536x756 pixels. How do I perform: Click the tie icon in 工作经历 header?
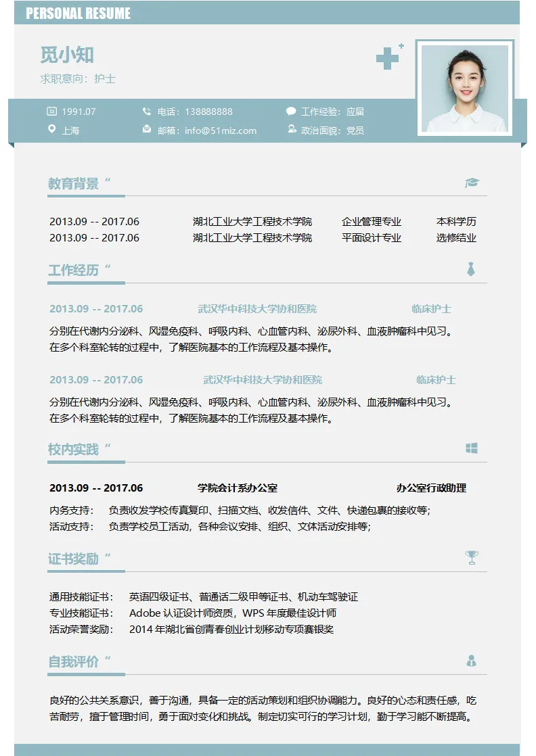471,269
